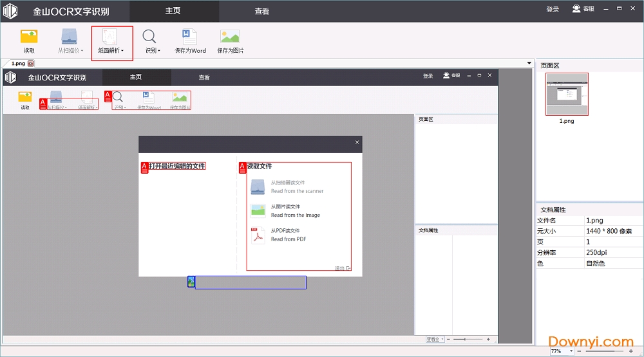Image resolution: width=644 pixels, height=357 pixels.
Task: Click the 保存为图片 icon in main toolbar
Action: point(230,37)
